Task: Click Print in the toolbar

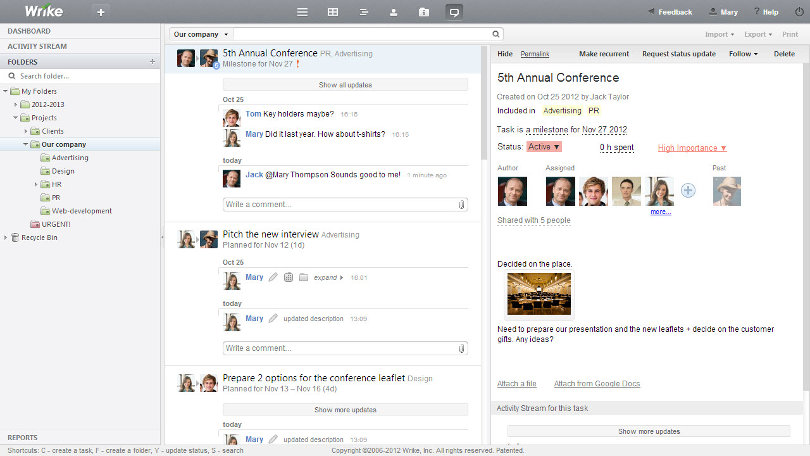Action: pyautogui.click(x=790, y=34)
